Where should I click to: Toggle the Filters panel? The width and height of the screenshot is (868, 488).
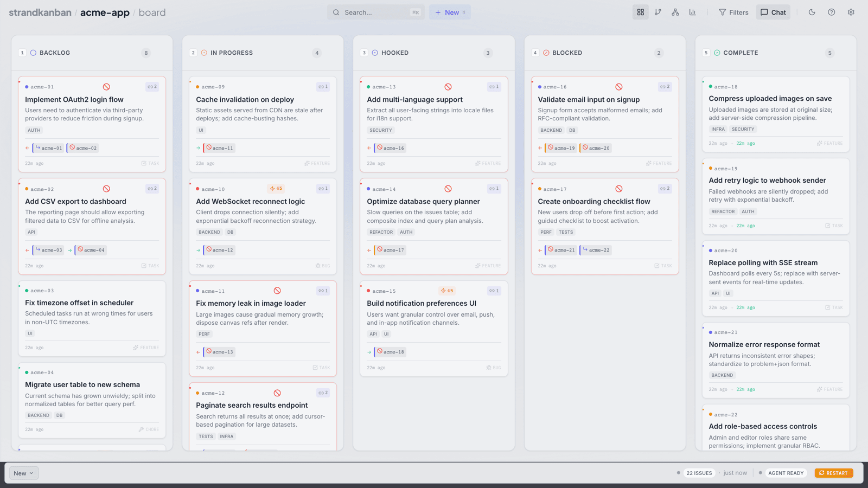pyautogui.click(x=733, y=12)
